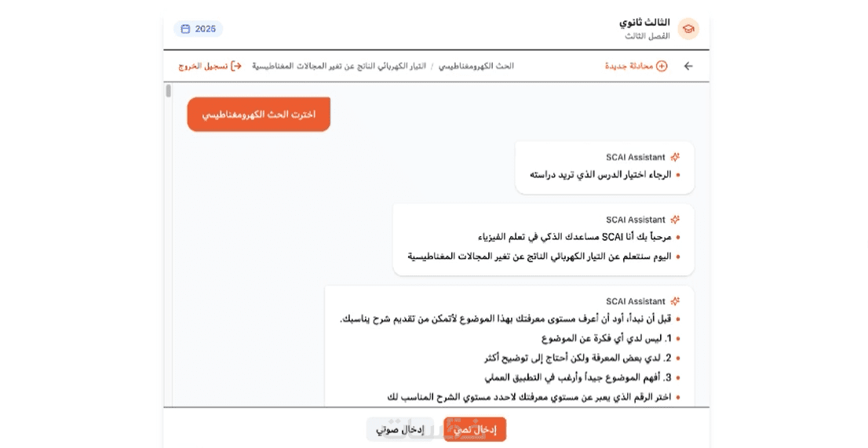The width and height of the screenshot is (868, 448).
Task: Click sparkle icon on welcome SCAI message
Action: click(x=675, y=220)
